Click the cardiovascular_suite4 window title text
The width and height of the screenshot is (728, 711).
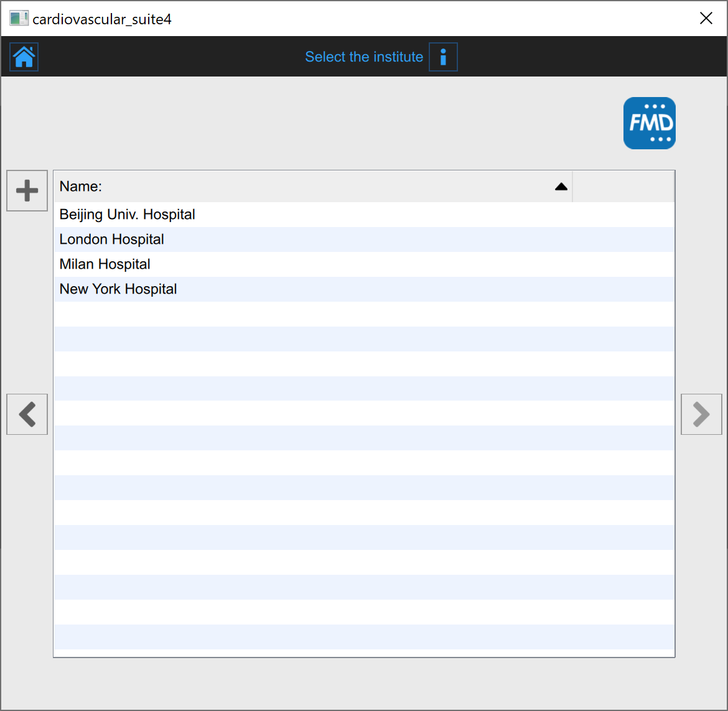[x=102, y=19]
